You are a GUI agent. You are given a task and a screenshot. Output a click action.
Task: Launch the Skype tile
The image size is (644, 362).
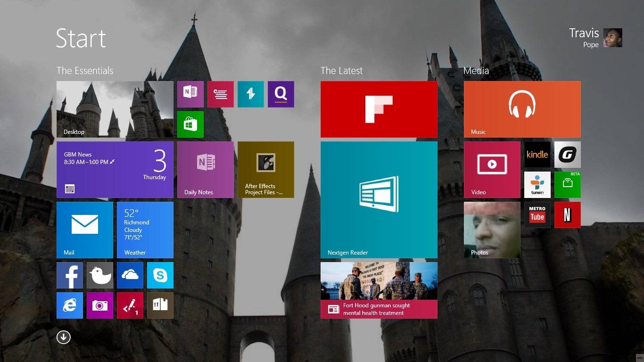160,275
